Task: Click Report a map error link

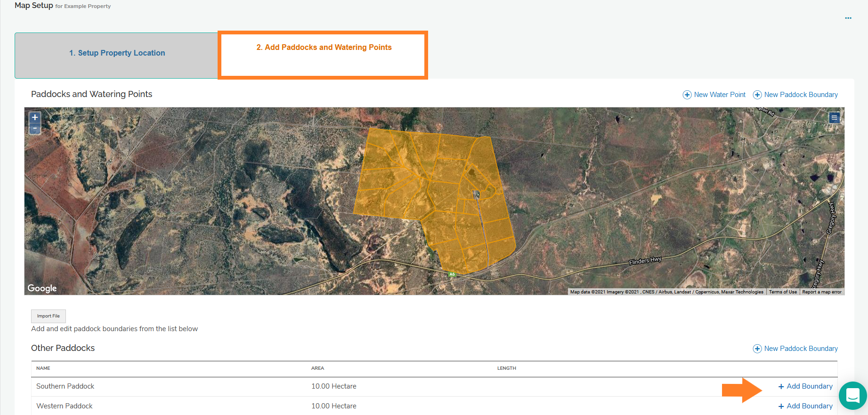Action: click(821, 292)
